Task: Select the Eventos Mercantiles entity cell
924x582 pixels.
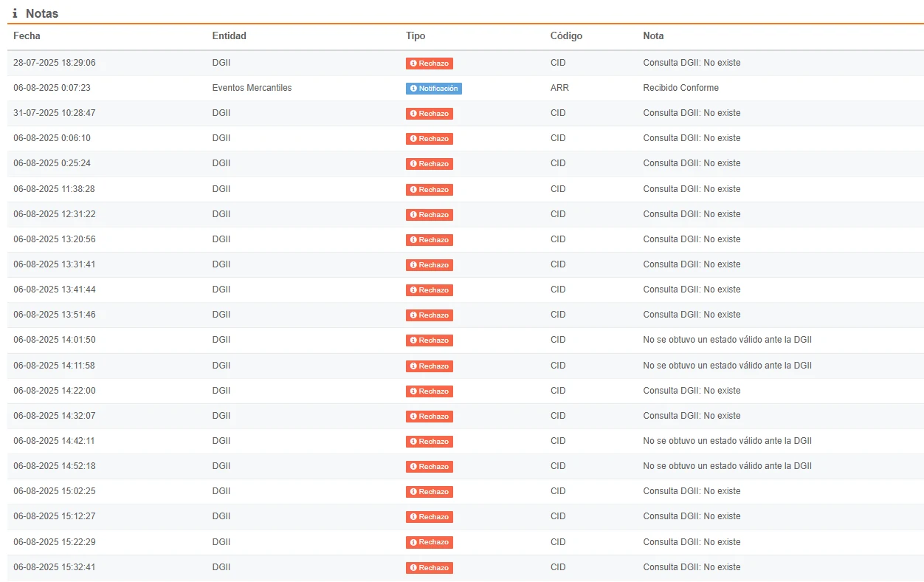Action: 252,88
